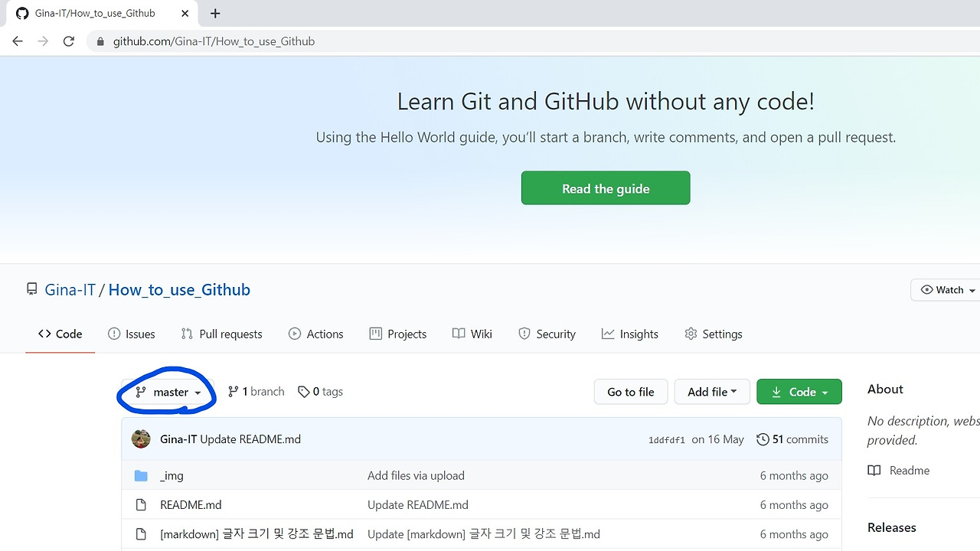Click the Gina-IT commit author name
980x551 pixels.
pyautogui.click(x=178, y=439)
